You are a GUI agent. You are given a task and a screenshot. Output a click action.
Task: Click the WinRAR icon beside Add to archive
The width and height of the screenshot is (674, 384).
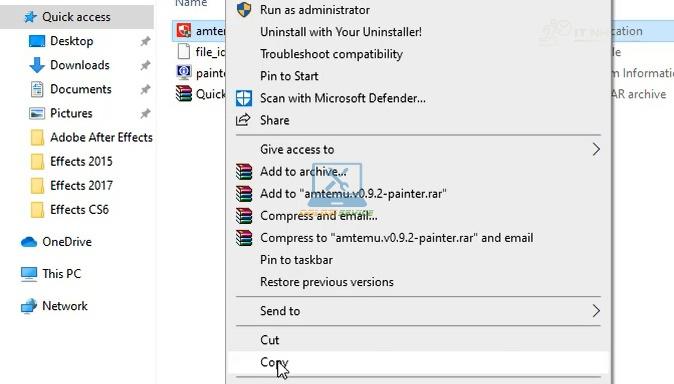[244, 171]
